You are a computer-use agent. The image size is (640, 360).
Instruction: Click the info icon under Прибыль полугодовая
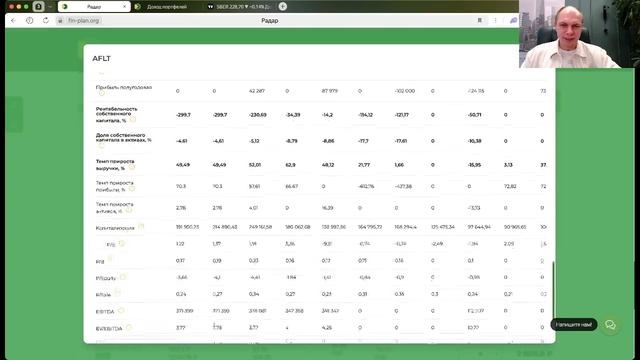[101, 93]
